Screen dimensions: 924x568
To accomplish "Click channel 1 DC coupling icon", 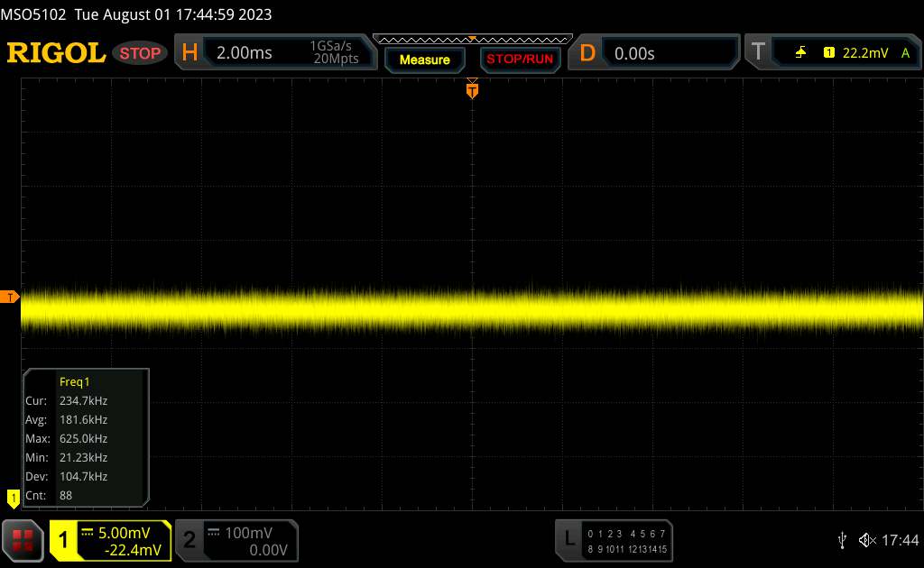I will point(88,532).
